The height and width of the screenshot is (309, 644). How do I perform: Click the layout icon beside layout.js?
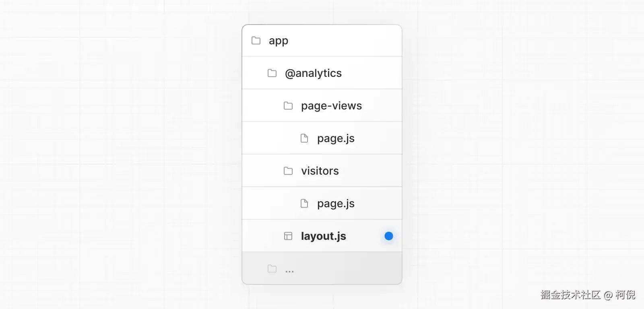coord(288,236)
